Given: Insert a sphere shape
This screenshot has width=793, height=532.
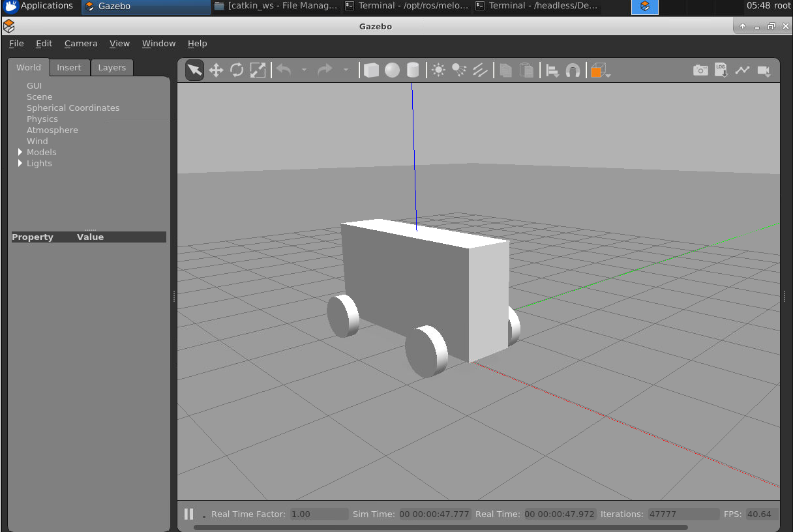Looking at the screenshot, I should (392, 70).
